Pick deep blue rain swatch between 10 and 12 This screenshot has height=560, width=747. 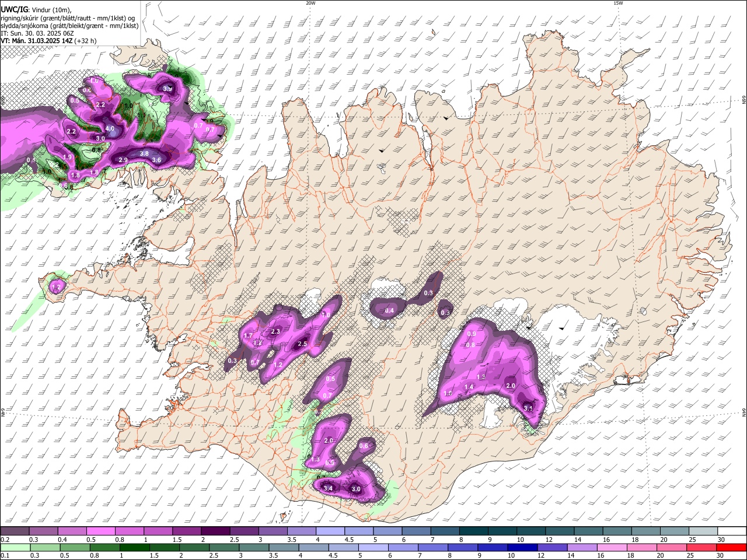click(x=522, y=547)
